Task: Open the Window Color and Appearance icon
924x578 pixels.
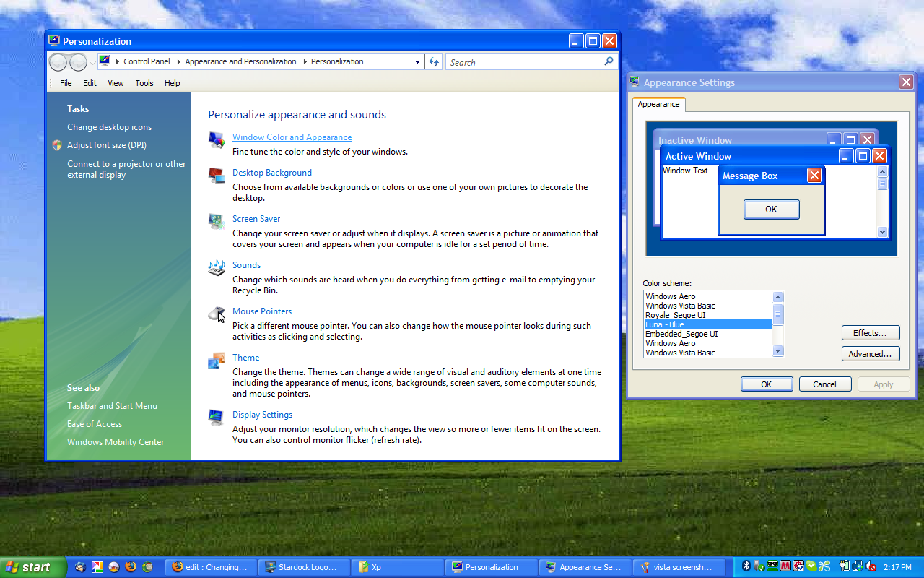Action: click(216, 139)
